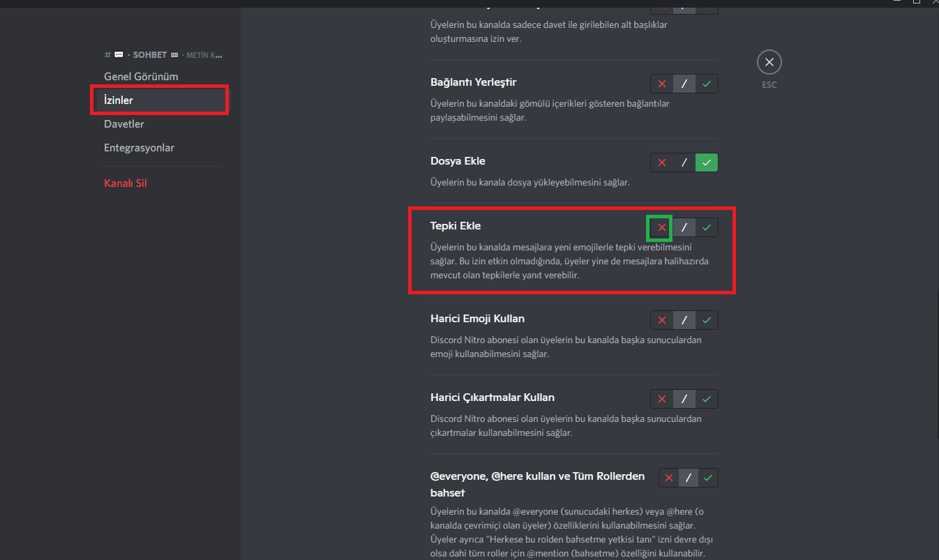Set Bağlantı Yerleştir to neutral slash
939x560 pixels.
pyautogui.click(x=684, y=84)
